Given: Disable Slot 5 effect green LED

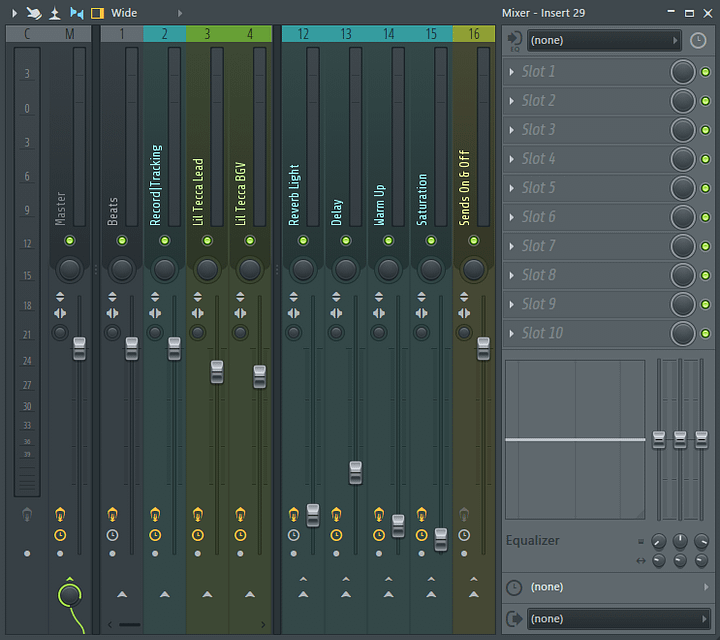Looking at the screenshot, I should [706, 188].
